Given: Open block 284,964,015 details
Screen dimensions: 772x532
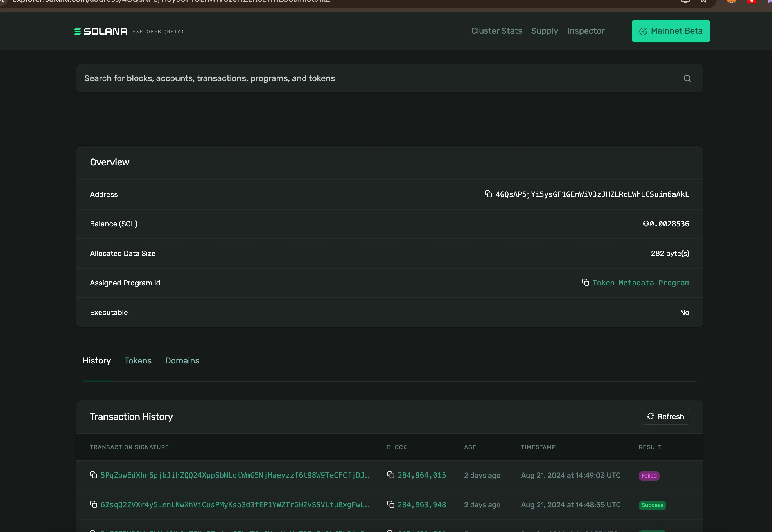Looking at the screenshot, I should click(421, 475).
